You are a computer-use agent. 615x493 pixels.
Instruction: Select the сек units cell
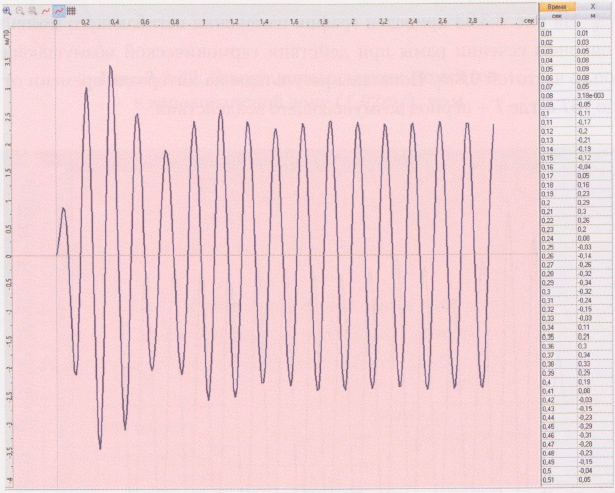coord(558,16)
